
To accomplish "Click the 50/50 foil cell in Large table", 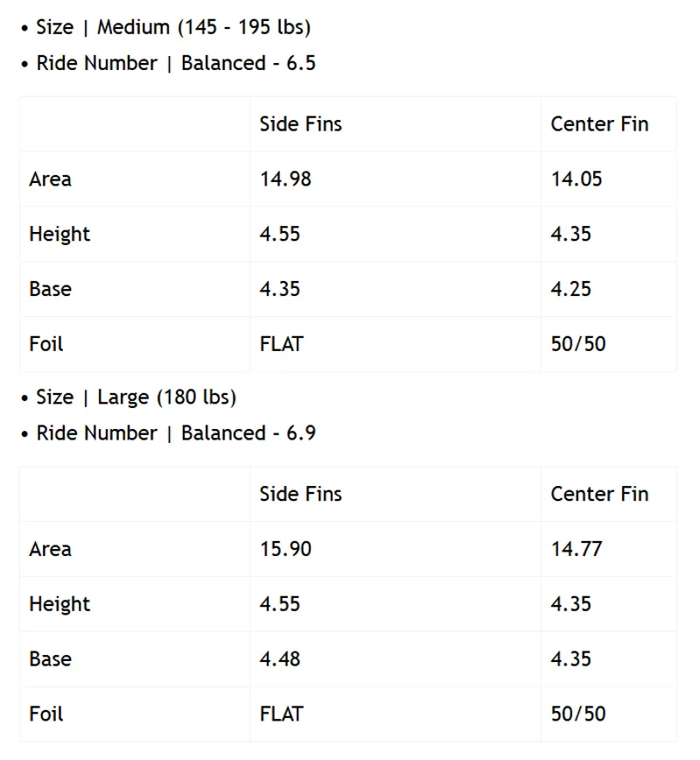I will click(x=578, y=714).
